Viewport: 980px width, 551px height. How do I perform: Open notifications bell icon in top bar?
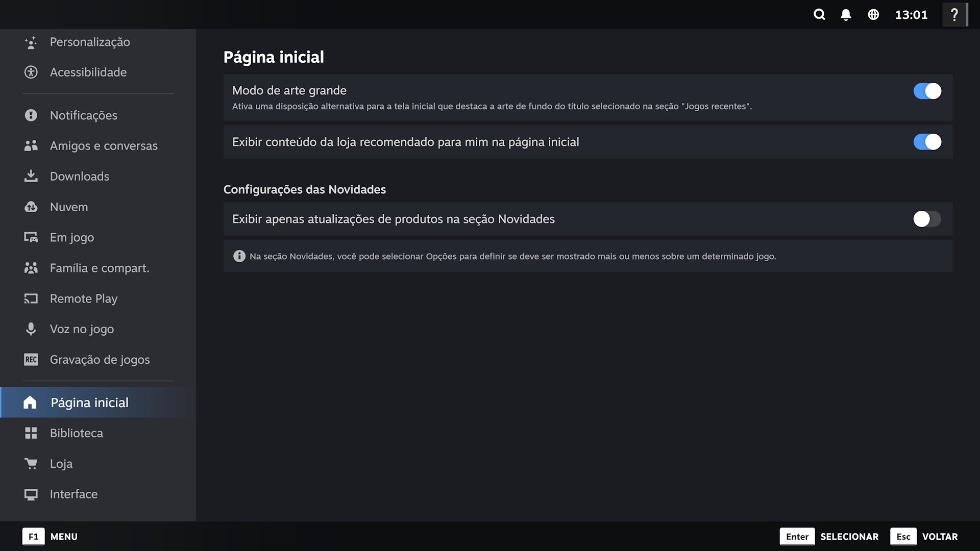point(846,14)
